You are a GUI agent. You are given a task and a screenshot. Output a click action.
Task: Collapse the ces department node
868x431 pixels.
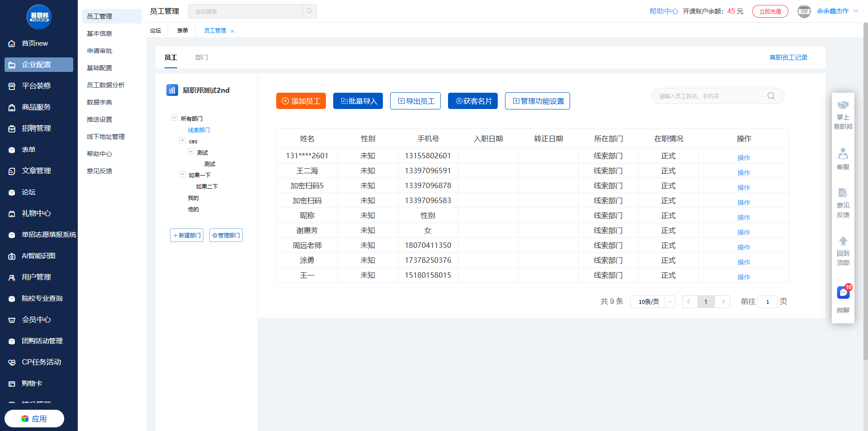point(182,141)
